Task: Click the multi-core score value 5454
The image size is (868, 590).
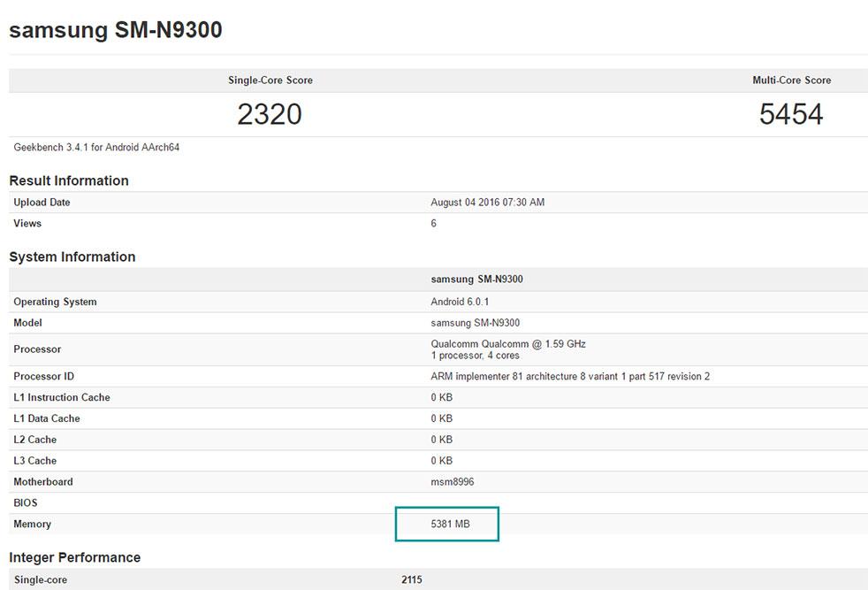Action: pyautogui.click(x=791, y=114)
